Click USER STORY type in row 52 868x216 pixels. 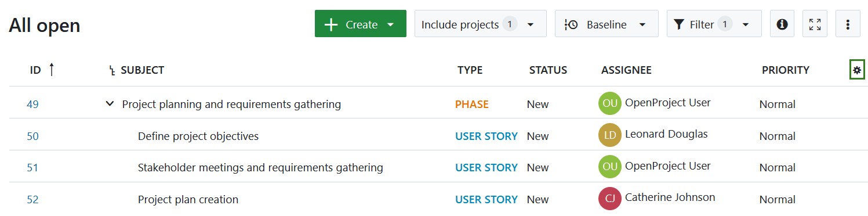(486, 200)
